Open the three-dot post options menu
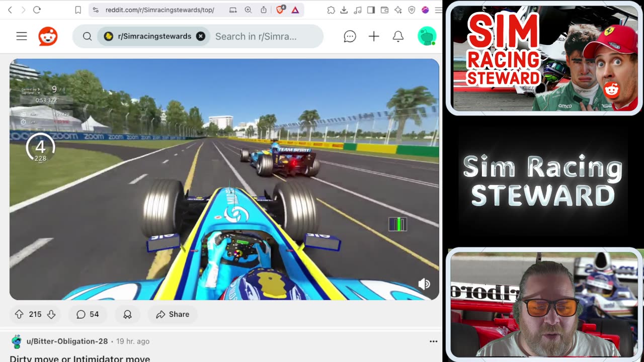 (433, 341)
